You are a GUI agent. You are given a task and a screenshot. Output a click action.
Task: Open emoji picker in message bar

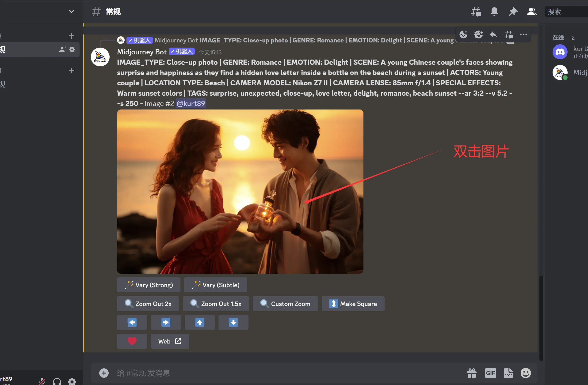point(526,373)
